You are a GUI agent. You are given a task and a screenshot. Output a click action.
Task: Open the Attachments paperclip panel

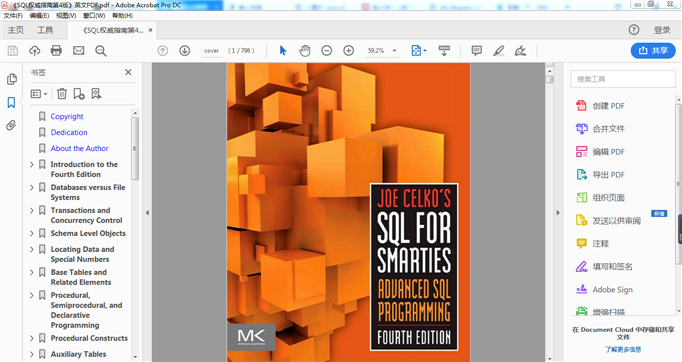point(11,126)
